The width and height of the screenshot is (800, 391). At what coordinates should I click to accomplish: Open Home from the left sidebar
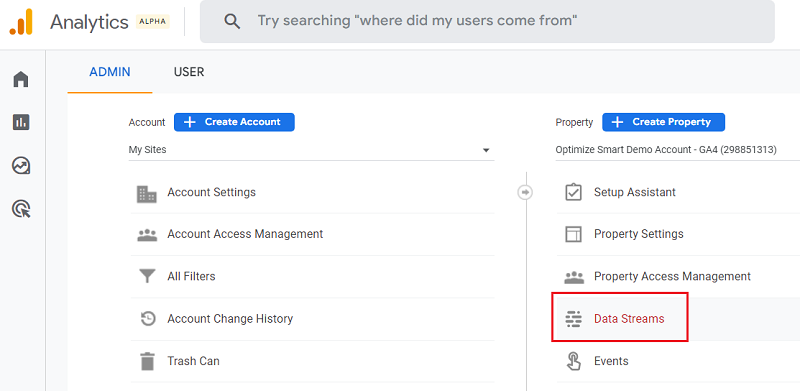click(x=21, y=79)
